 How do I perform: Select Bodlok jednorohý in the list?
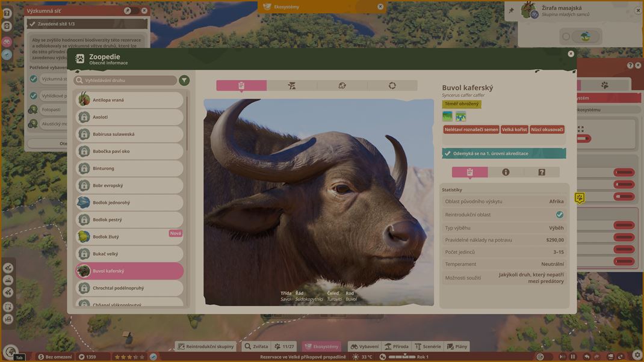point(129,202)
